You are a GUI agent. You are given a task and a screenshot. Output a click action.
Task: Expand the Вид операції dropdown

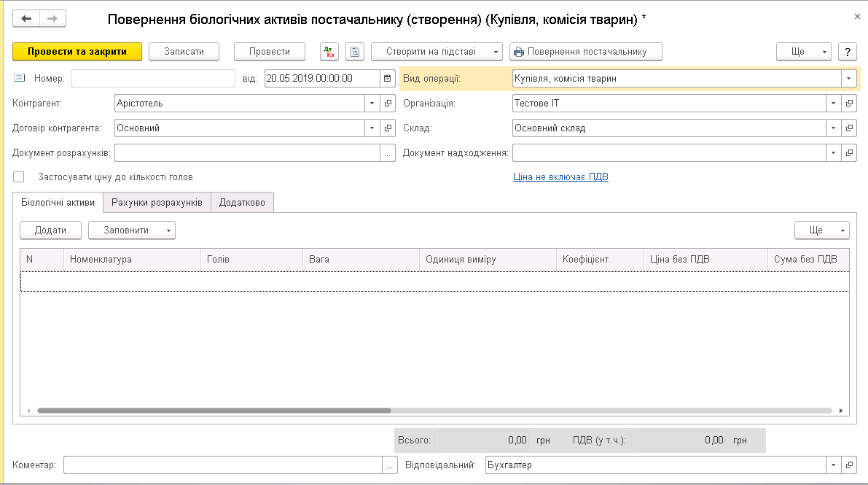point(849,78)
